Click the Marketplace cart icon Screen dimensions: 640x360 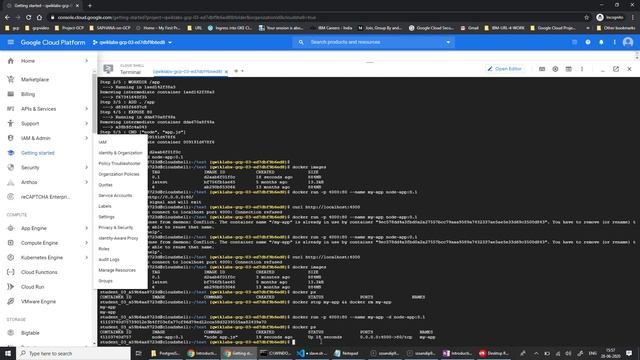coord(11,79)
